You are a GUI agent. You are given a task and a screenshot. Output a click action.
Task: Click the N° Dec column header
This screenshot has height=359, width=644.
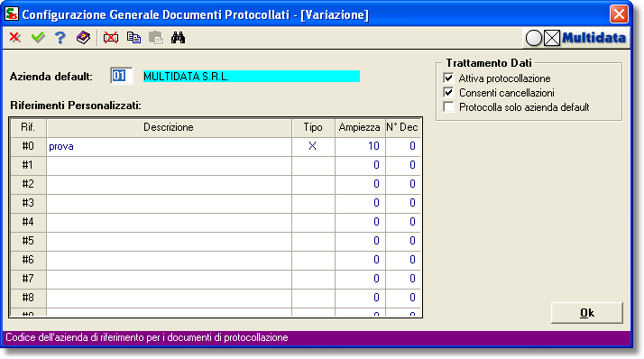click(403, 128)
